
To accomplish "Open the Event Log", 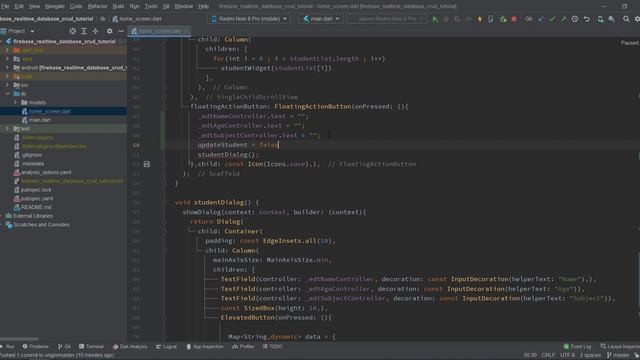I will (x=577, y=347).
